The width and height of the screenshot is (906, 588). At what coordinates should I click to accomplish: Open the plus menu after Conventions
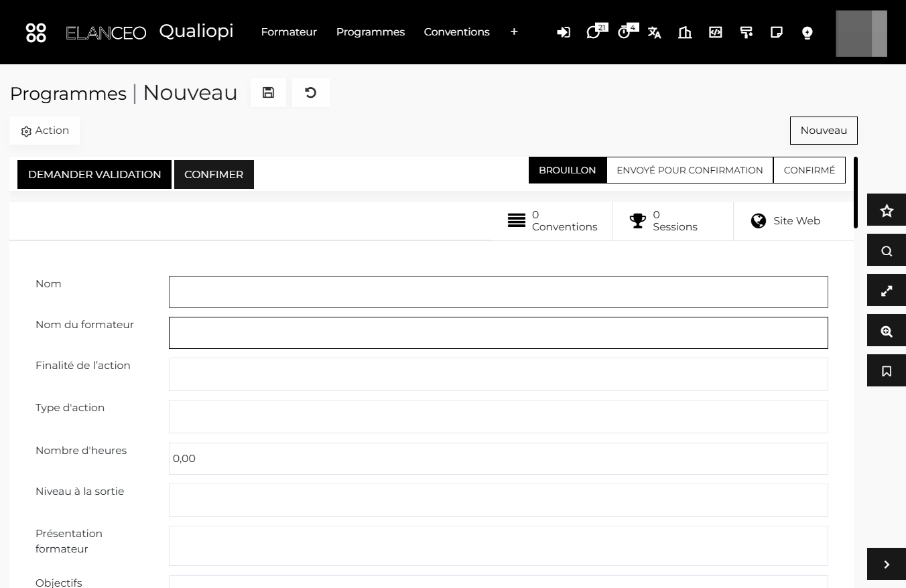pyautogui.click(x=514, y=31)
